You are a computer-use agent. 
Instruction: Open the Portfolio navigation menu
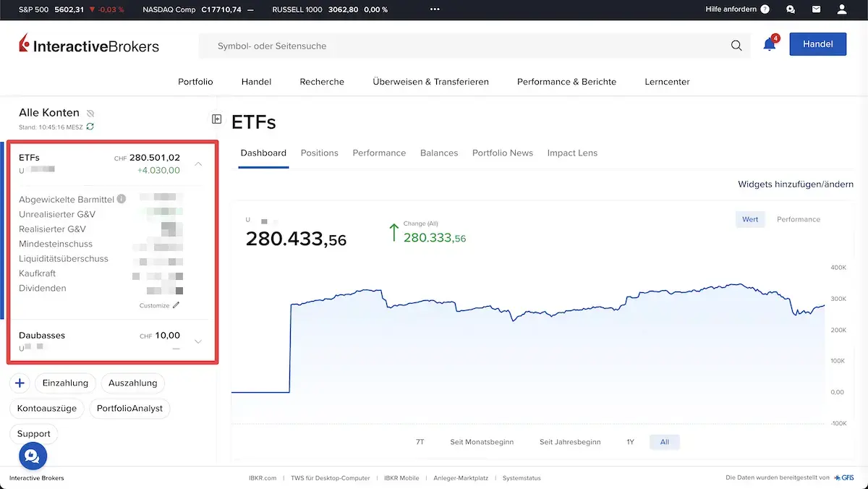(x=195, y=82)
